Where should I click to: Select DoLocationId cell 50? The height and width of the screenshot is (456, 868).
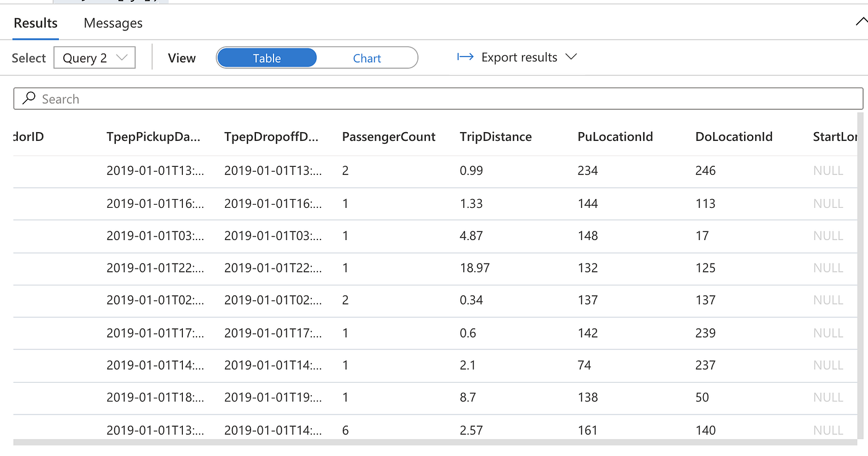[x=702, y=398]
